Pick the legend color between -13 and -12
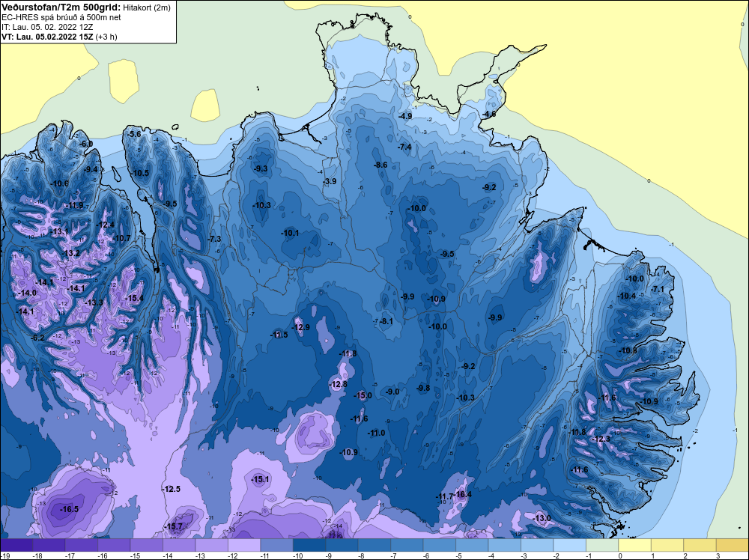Image resolution: width=749 pixels, height=560 pixels. coord(212,545)
